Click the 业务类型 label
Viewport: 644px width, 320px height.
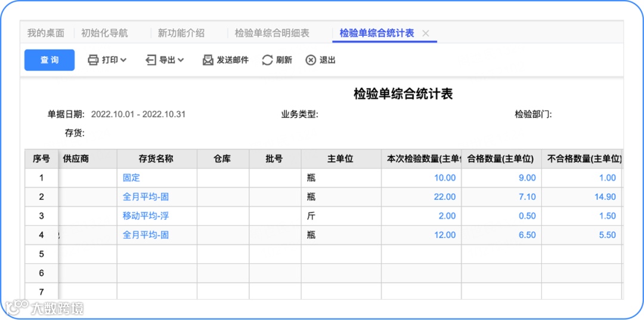click(300, 115)
